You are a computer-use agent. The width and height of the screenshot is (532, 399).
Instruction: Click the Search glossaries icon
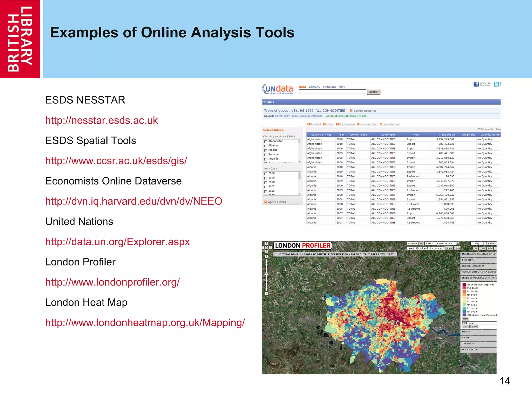click(x=351, y=111)
